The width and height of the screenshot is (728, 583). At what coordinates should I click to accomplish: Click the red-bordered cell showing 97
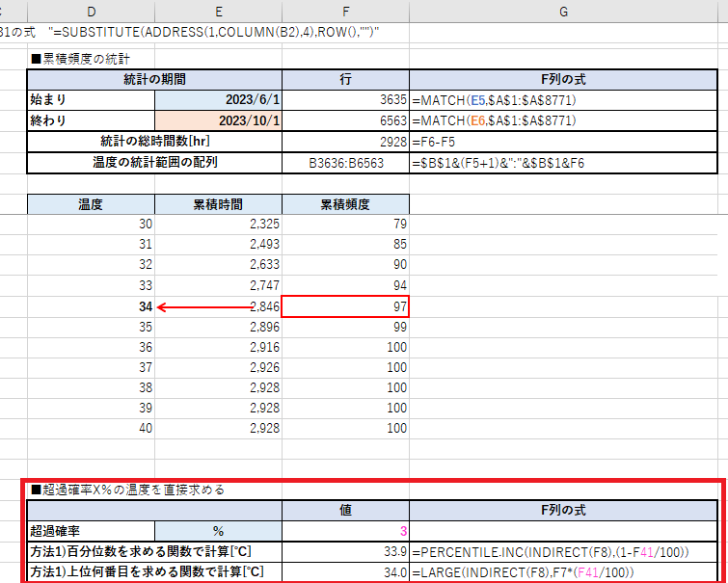(345, 307)
